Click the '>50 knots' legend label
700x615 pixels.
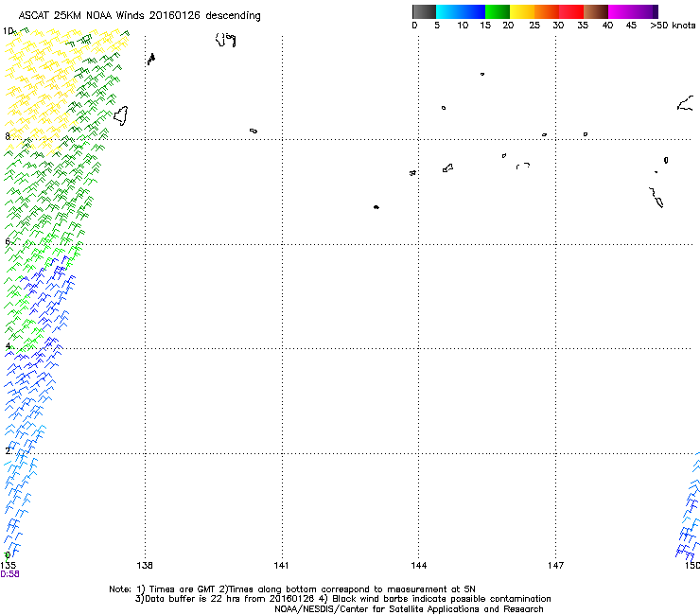[x=673, y=26]
